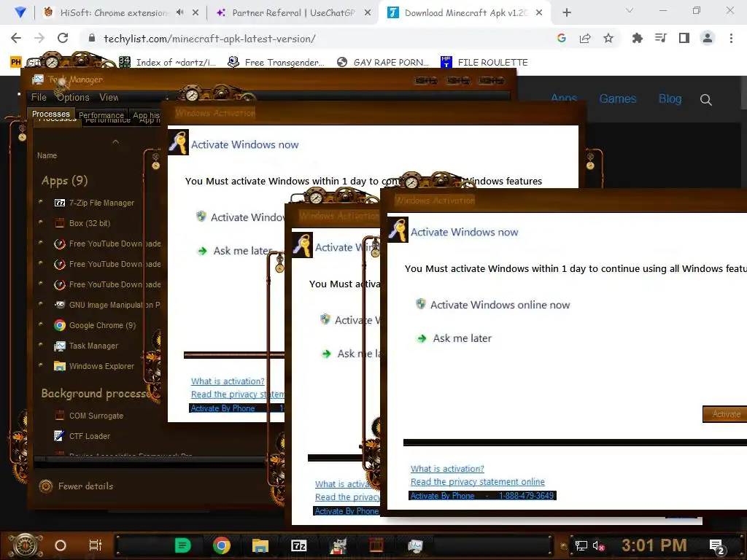This screenshot has height=560, width=747.
Task: Select the COM Surrogate process
Action: 96,416
